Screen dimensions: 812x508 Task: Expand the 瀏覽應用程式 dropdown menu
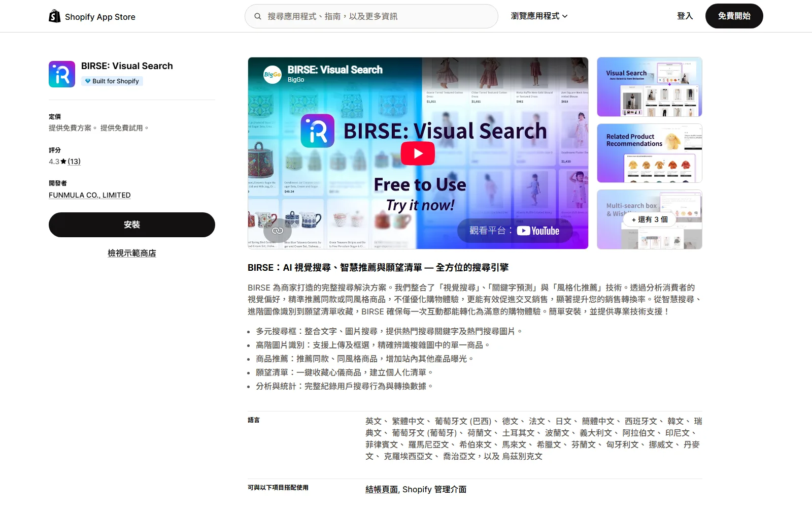[x=539, y=16]
